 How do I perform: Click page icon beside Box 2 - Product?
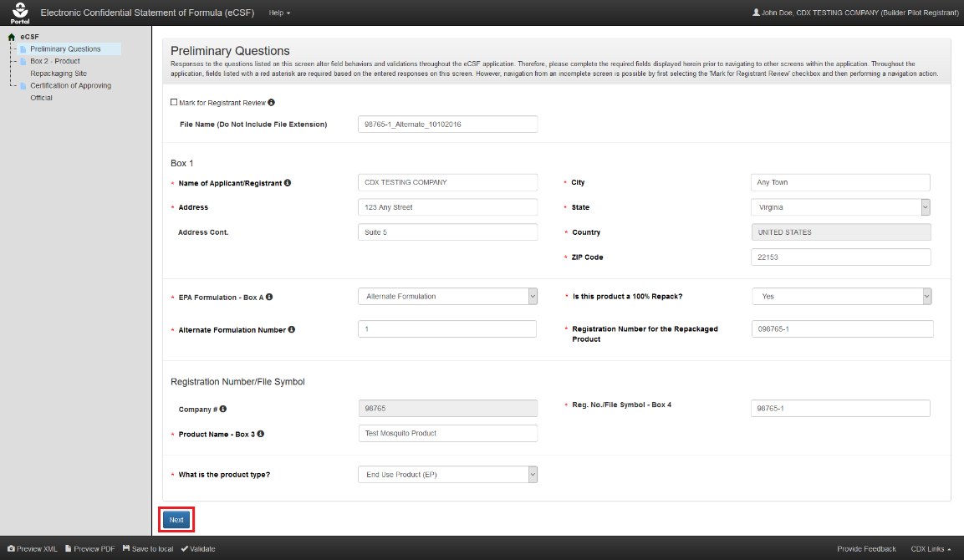coord(23,62)
